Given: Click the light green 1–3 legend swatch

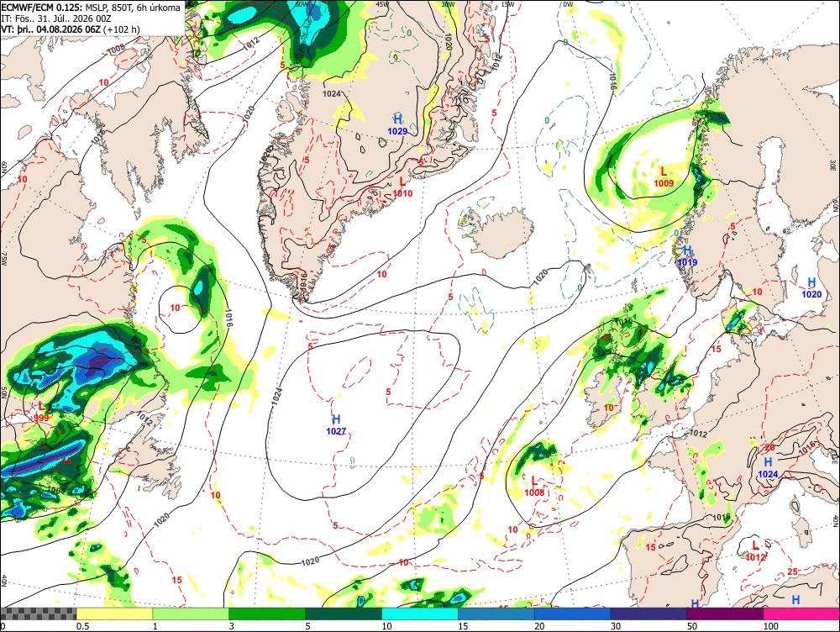Looking at the screenshot, I should (x=191, y=614).
